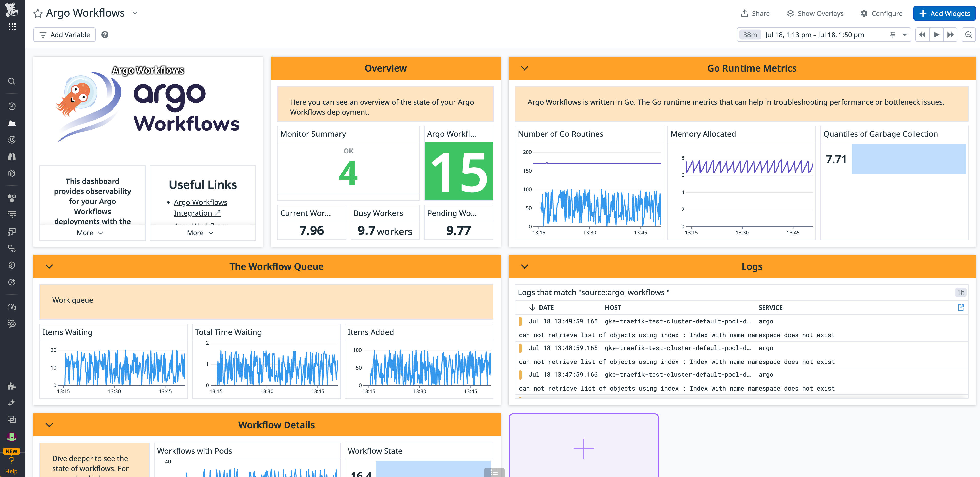This screenshot has height=477, width=980.
Task: Open the Security shield icon in sidebar
Action: click(12, 265)
